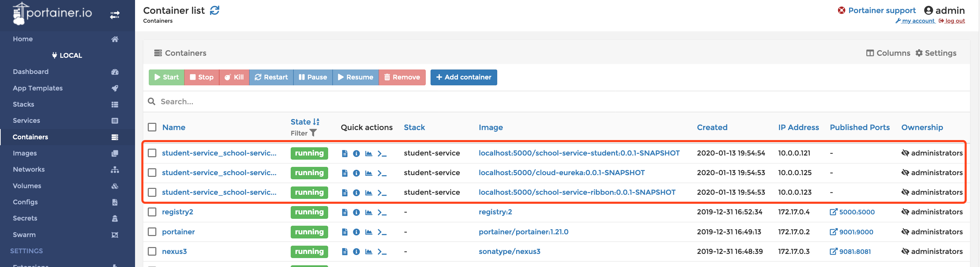
Task: Click the Resume button
Action: [x=356, y=77]
